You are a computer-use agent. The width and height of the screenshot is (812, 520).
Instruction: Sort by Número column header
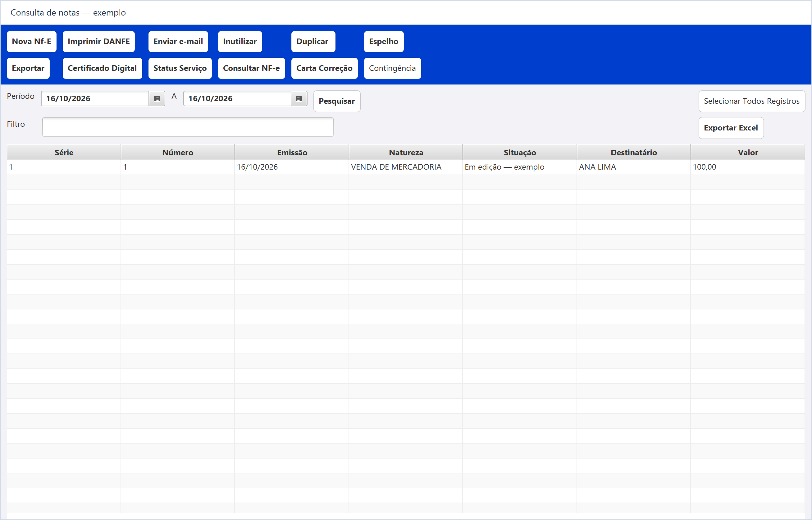click(178, 152)
